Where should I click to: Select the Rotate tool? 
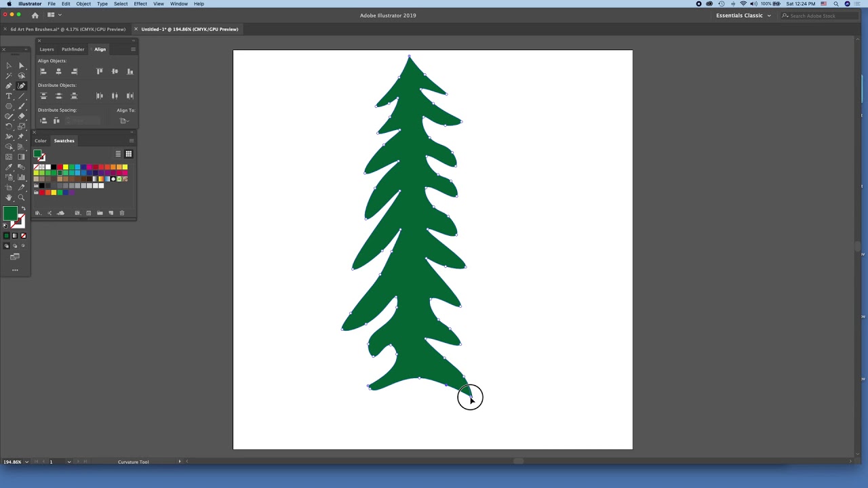click(9, 126)
